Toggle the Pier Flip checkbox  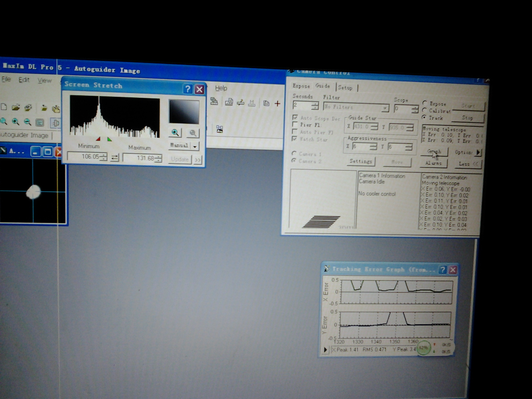click(x=295, y=124)
